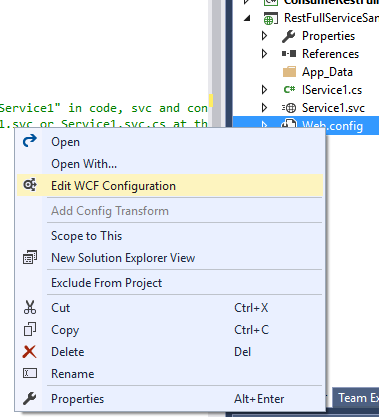Screen dimensions: 379x417
Task: Click the Open arrow icon in context menu
Action: coord(30,141)
